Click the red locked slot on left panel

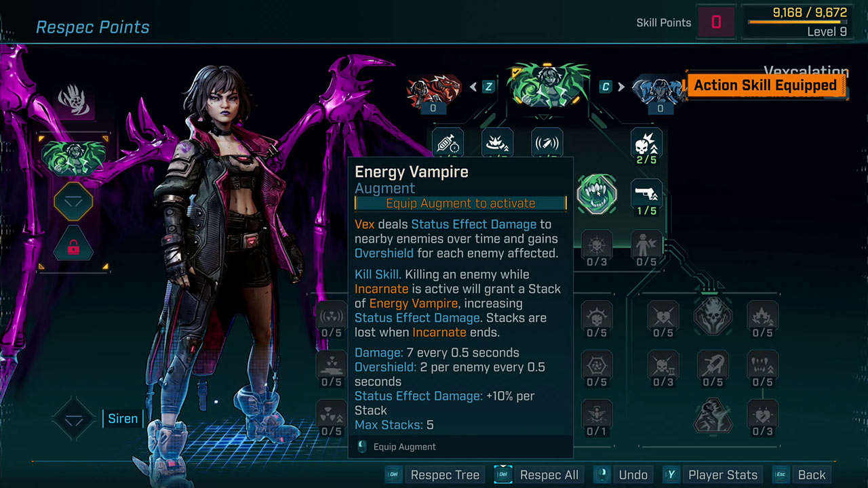(x=73, y=245)
